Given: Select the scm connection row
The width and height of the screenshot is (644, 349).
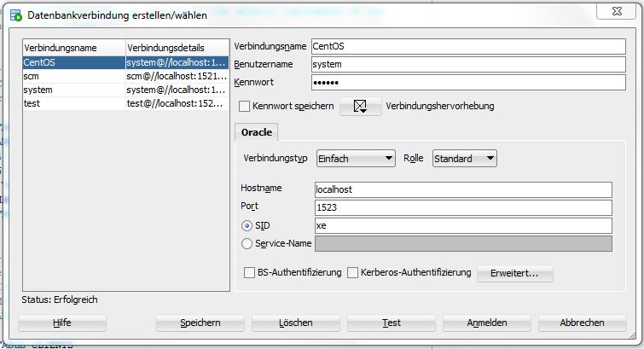Looking at the screenshot, I should [x=126, y=77].
